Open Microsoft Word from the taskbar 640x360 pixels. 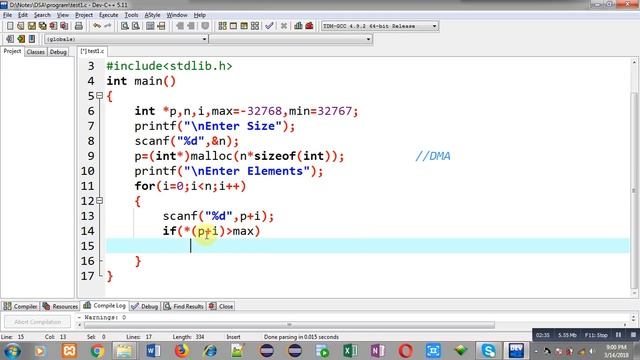tap(153, 351)
